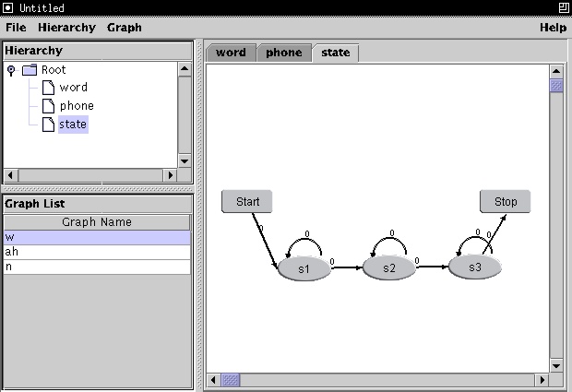Select the state tab
Screen dimensions: 572x392
coord(336,53)
